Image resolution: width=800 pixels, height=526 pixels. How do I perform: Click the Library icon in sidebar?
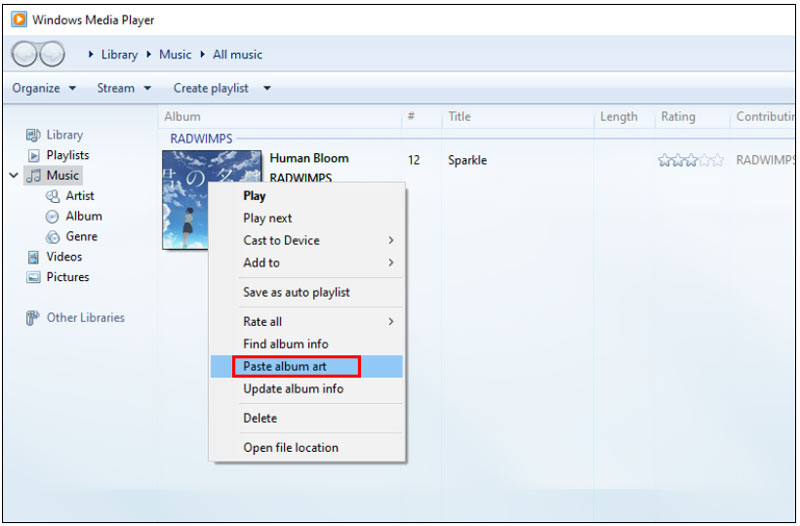pyautogui.click(x=33, y=135)
